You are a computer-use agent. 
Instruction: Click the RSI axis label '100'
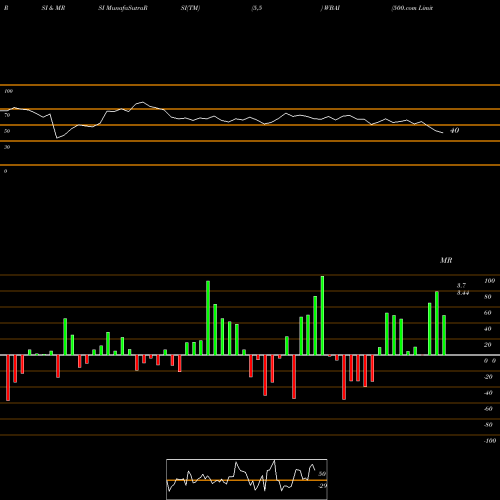(x=8, y=91)
